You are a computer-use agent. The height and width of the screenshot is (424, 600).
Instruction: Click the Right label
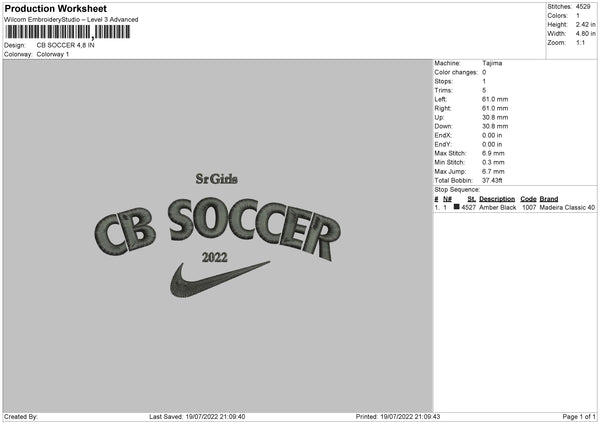point(443,108)
